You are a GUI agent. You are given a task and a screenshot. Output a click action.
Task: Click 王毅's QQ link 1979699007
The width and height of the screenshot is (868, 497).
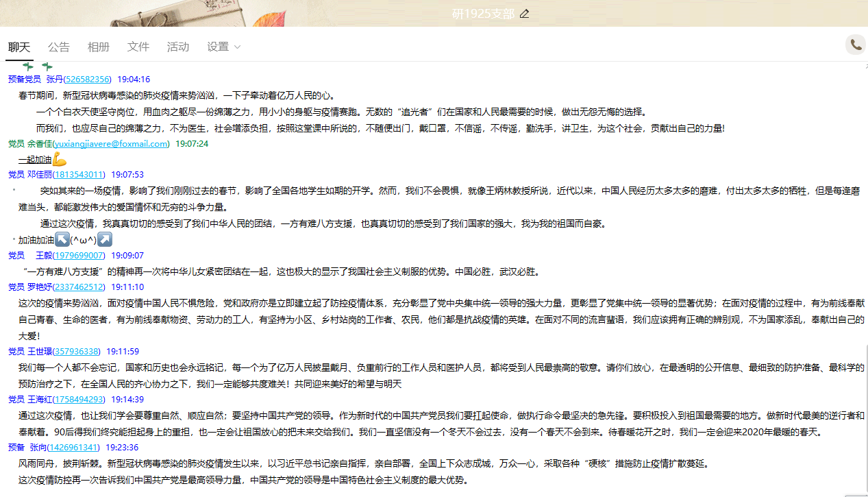click(x=80, y=256)
